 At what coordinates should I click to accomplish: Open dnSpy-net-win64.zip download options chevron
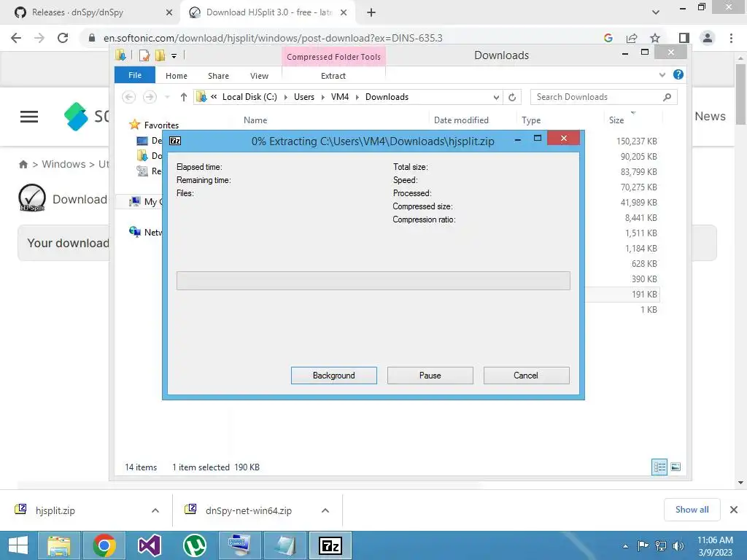pyautogui.click(x=325, y=510)
